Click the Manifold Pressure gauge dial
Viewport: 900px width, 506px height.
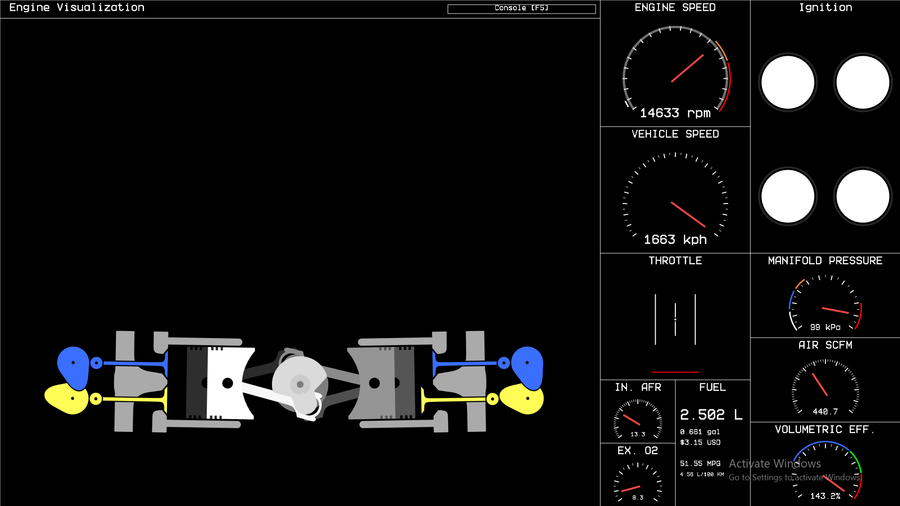pyautogui.click(x=825, y=304)
